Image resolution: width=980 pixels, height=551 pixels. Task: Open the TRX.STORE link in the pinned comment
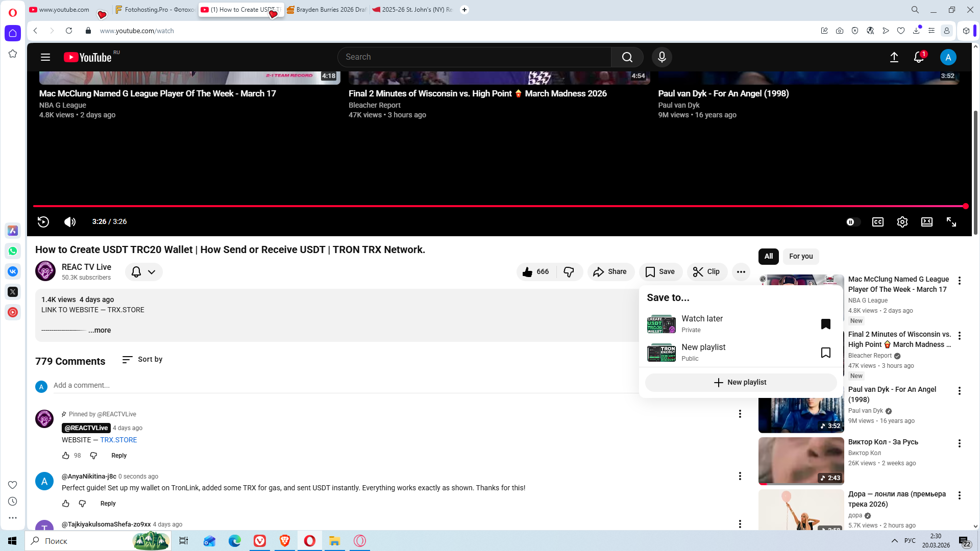click(118, 440)
